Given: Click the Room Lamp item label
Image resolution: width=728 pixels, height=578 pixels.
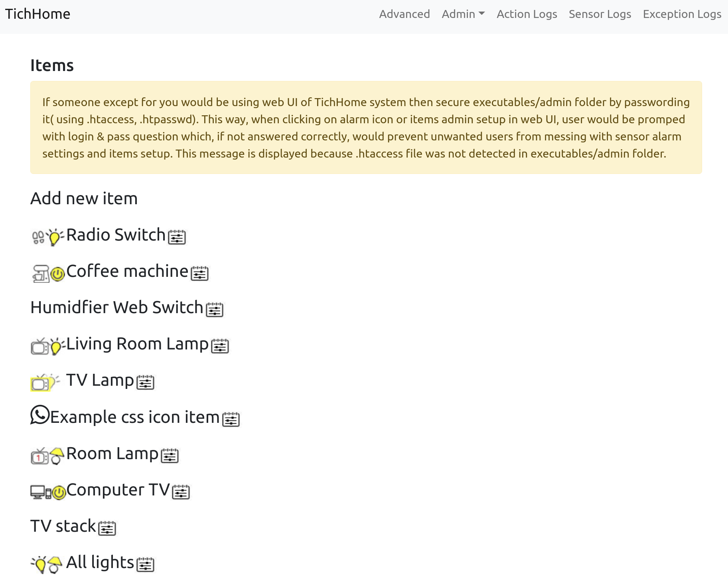Looking at the screenshot, I should click(x=112, y=454).
